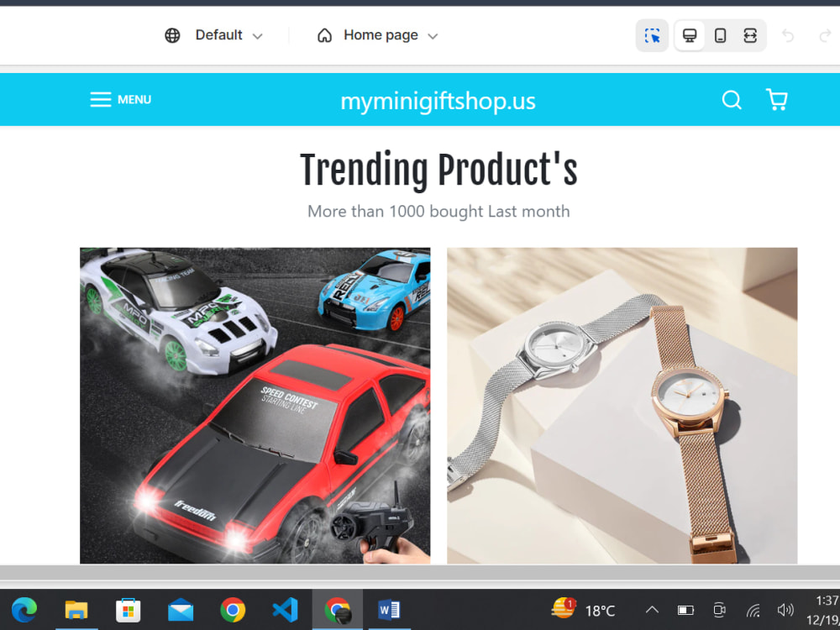Click the inspector selection tool icon

tap(652, 36)
